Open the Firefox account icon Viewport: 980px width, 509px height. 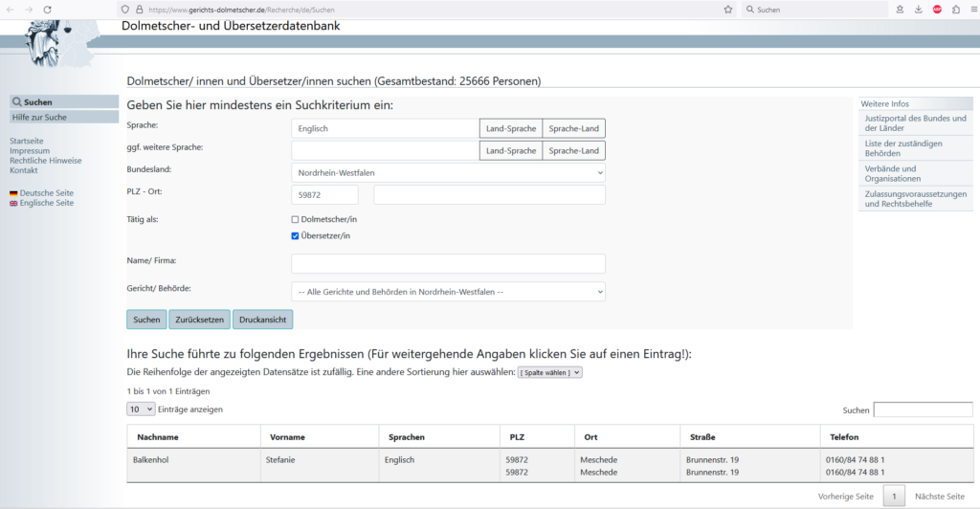[900, 10]
